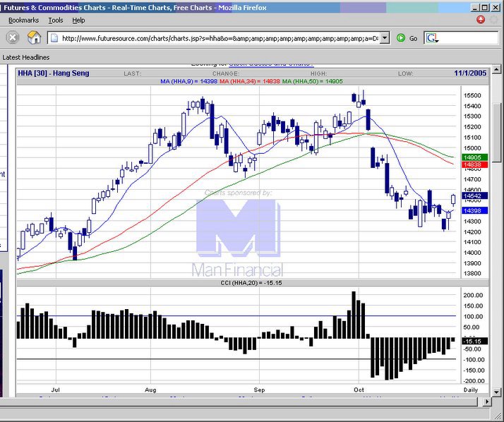Click the window title bar text

click(x=135, y=7)
